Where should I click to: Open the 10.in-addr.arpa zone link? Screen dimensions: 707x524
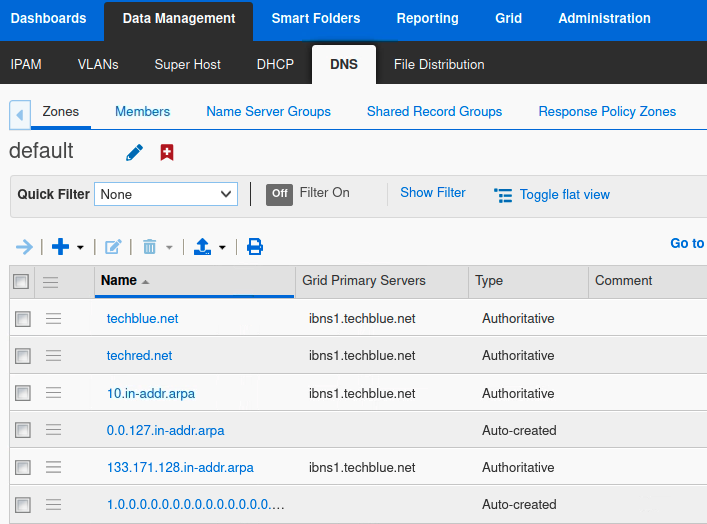151,393
